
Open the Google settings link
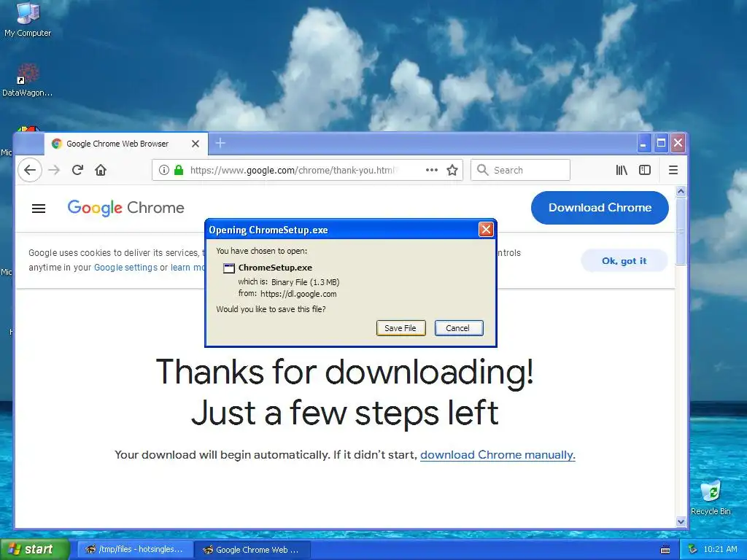click(x=125, y=268)
